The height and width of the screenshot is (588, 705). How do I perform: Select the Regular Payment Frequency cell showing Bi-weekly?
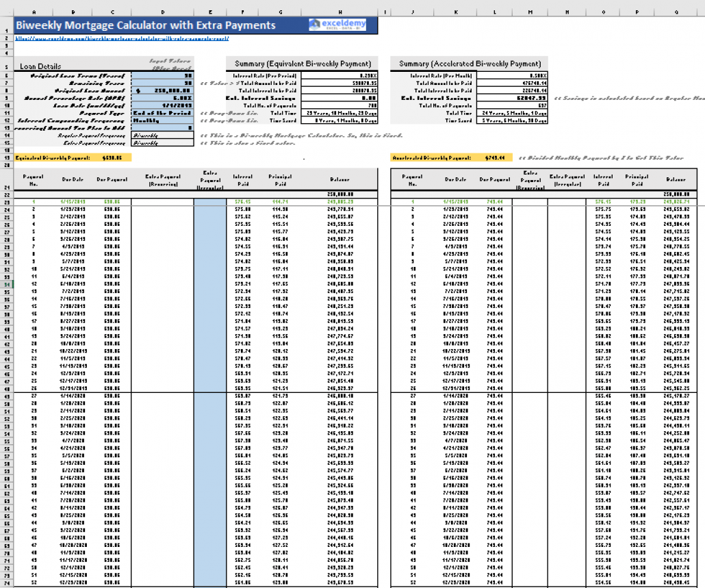[162, 136]
